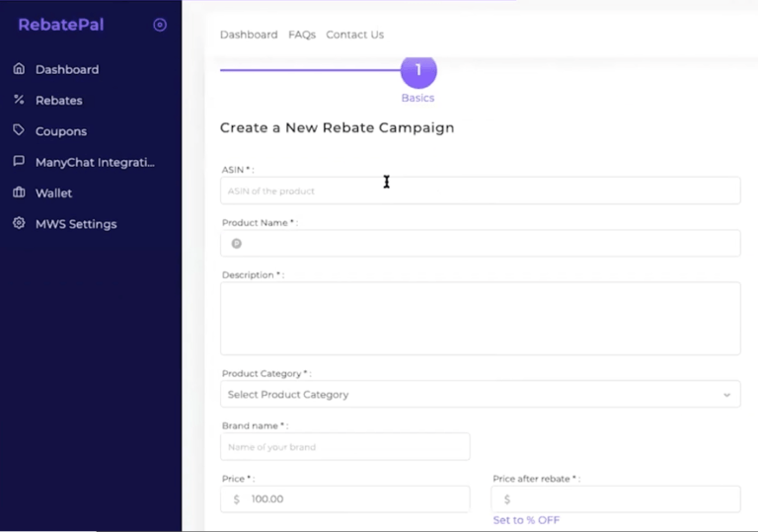Open MWS Settings in the sidebar

pos(76,224)
